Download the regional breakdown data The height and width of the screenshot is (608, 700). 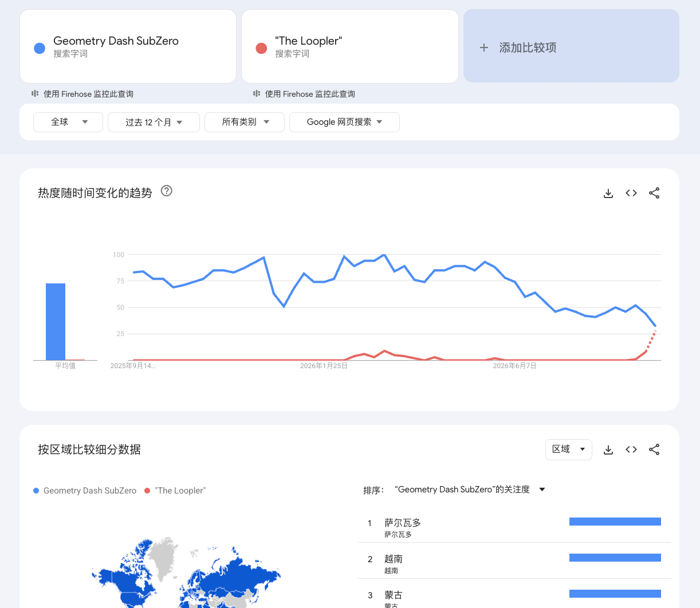(x=608, y=450)
